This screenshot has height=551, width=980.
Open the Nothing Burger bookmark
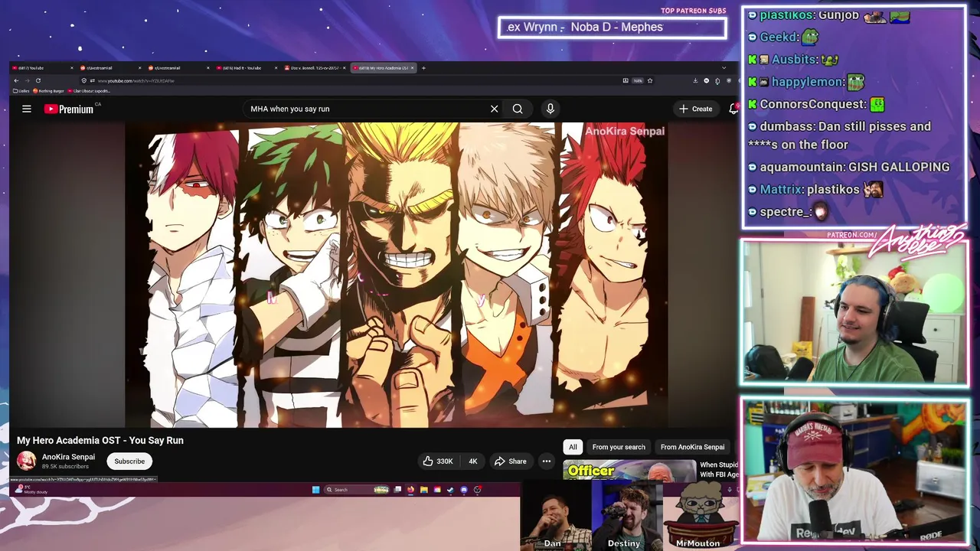(48, 91)
